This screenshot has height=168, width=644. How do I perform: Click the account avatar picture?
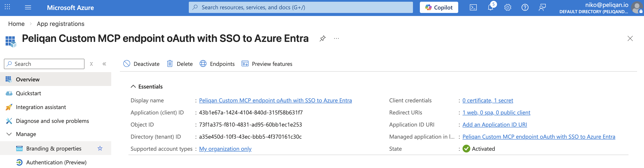636,8
